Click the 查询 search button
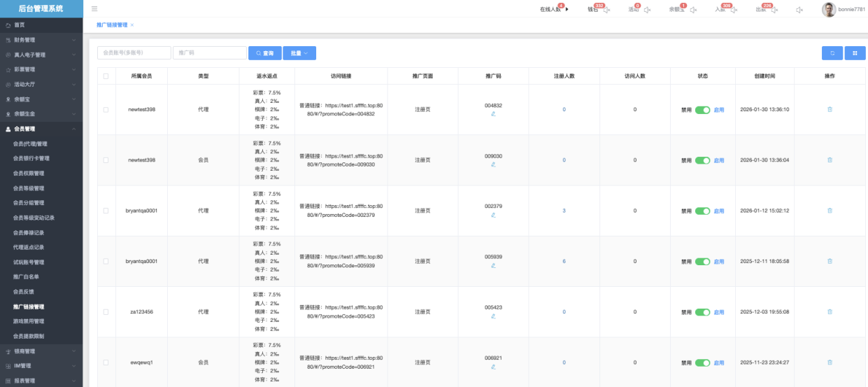The image size is (868, 387). point(264,53)
